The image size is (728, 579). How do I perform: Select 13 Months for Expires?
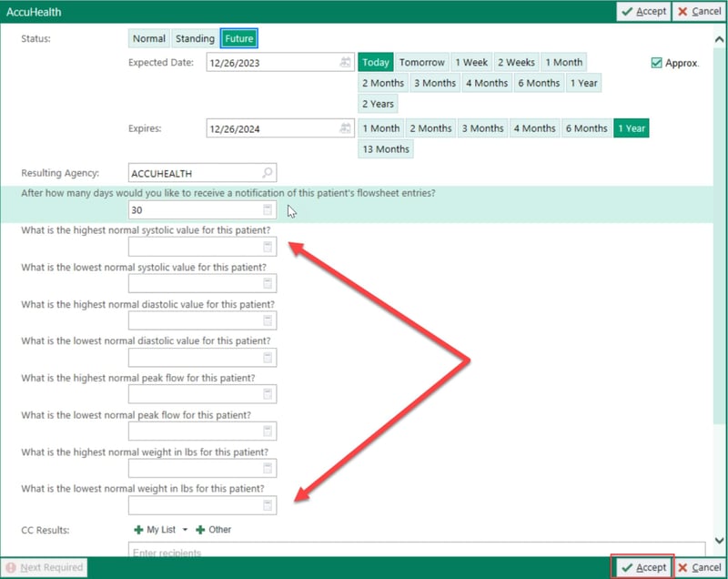point(385,148)
